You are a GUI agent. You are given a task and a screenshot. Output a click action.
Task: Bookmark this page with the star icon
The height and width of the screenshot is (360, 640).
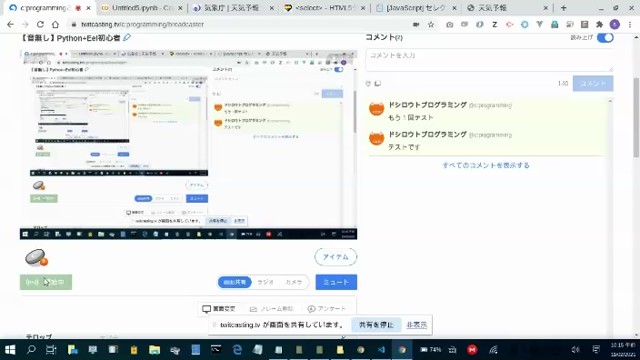tap(431, 24)
